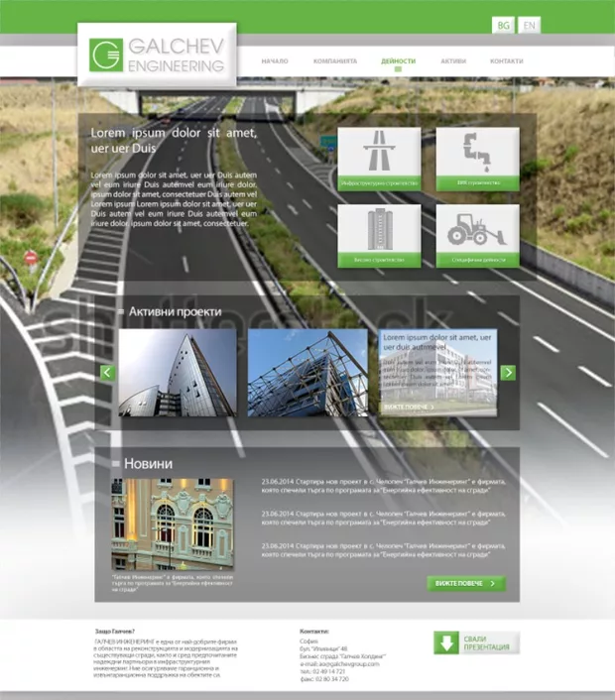Go to the КОНТАКТИ menu item

click(x=507, y=60)
